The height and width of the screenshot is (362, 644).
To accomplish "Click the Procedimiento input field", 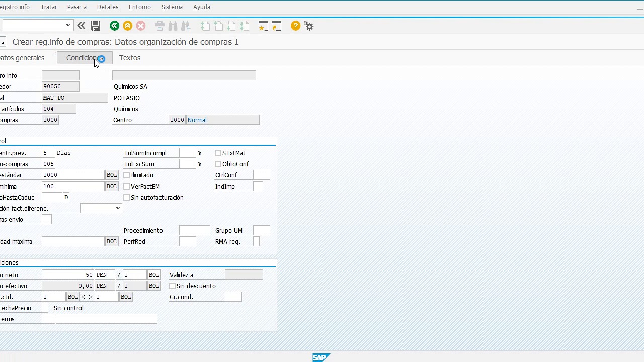I will click(194, 230).
